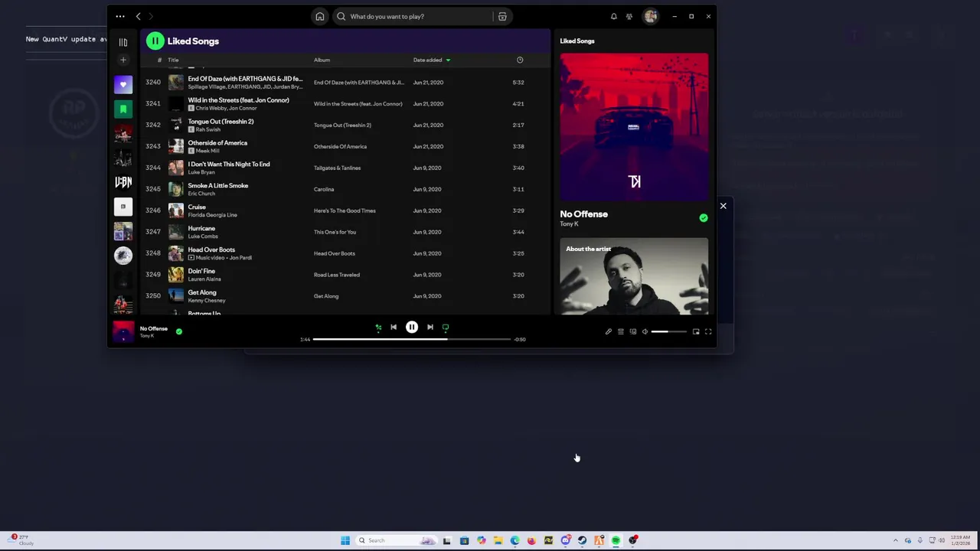Pause Liked Songs with the green header button
Viewport: 980px width, 551px height.
tap(155, 41)
